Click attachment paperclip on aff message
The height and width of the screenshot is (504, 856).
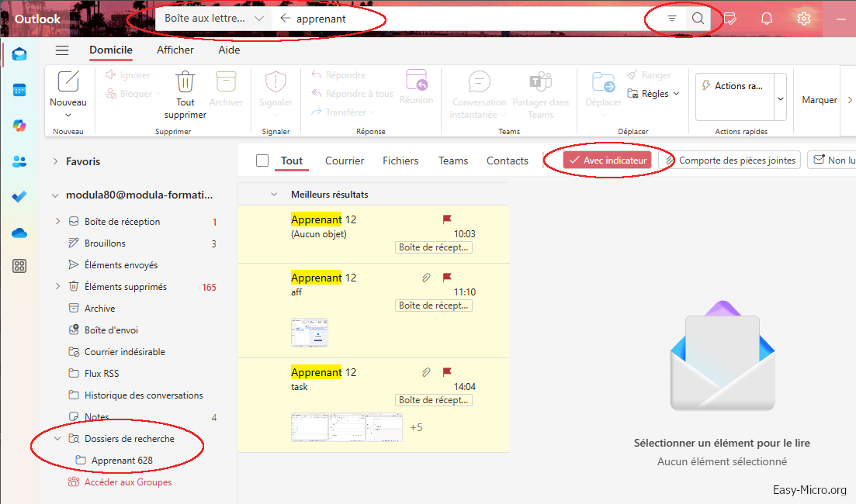(426, 278)
